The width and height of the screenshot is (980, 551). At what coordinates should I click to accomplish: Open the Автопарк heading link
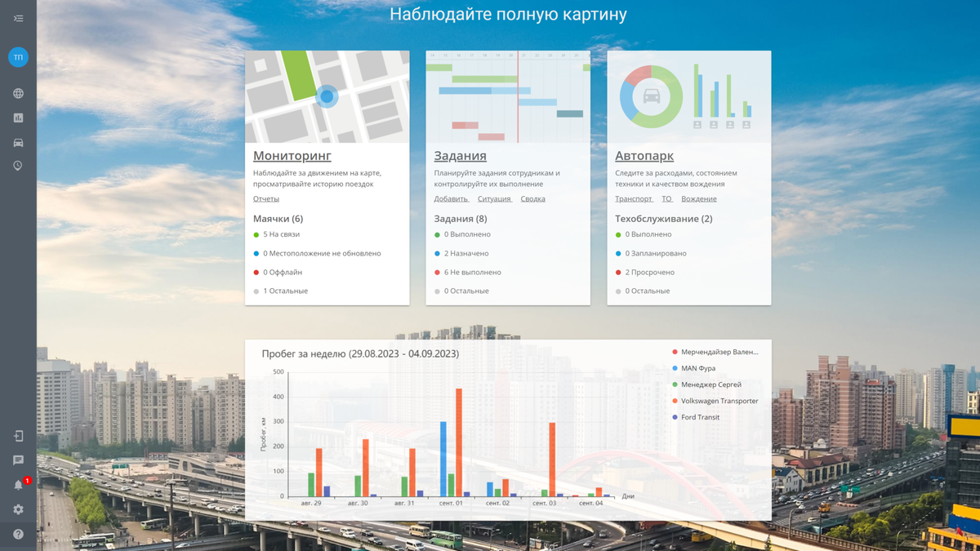point(644,156)
